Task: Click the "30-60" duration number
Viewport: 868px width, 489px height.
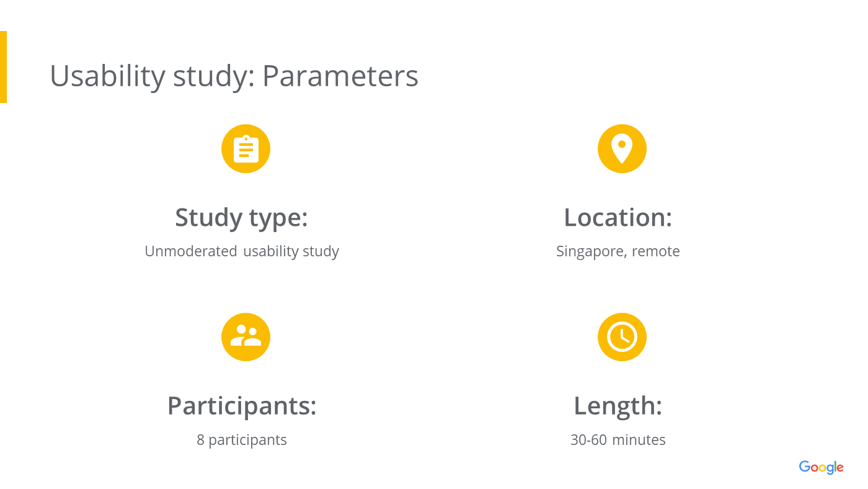Action: 588,440
